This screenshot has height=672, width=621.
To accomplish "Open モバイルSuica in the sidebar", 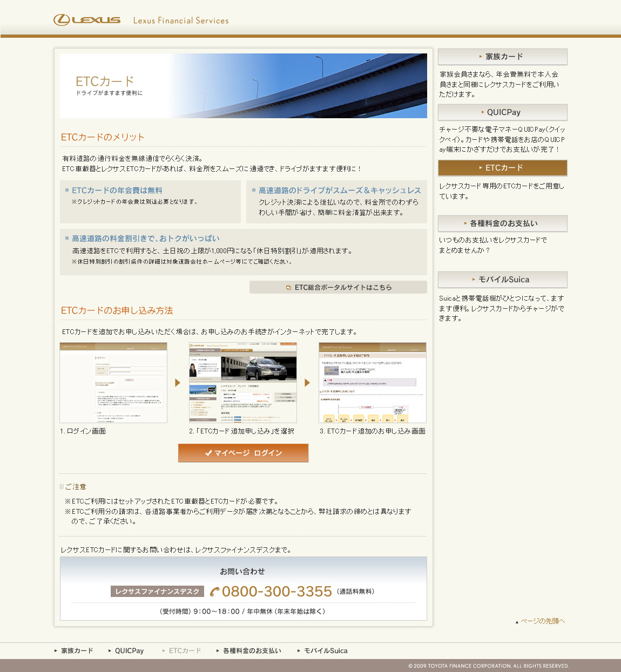I will tap(502, 280).
